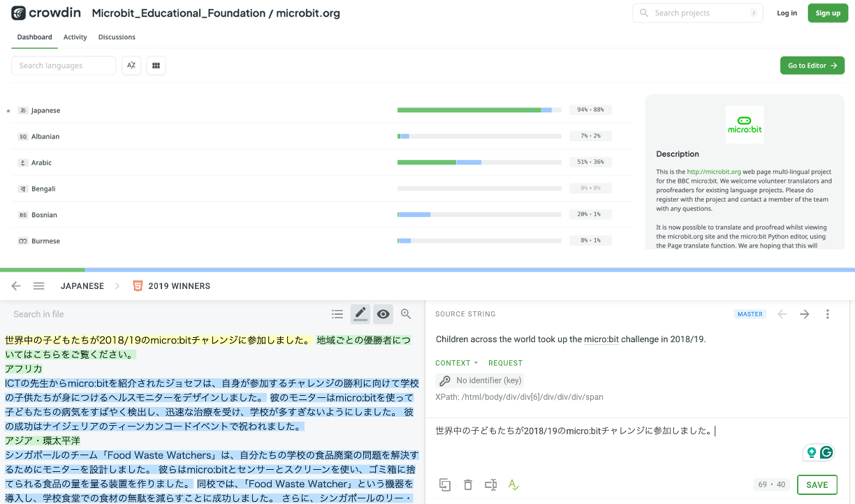Image resolution: width=855 pixels, height=504 pixels.
Task: Toggle the spellcheck icon
Action: point(514,484)
